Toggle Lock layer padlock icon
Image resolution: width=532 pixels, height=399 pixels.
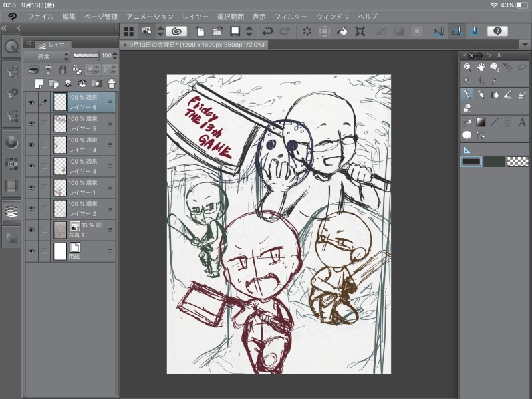63,70
